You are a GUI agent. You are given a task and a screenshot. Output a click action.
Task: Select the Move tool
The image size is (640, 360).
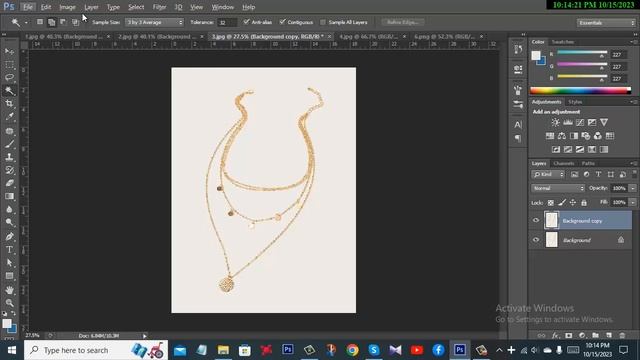coord(9,52)
